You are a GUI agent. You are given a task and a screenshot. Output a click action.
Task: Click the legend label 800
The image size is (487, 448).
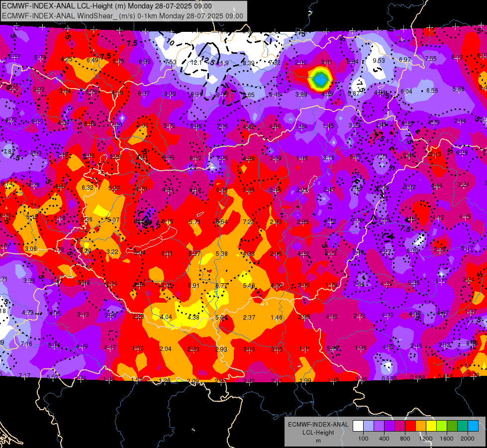(405, 439)
